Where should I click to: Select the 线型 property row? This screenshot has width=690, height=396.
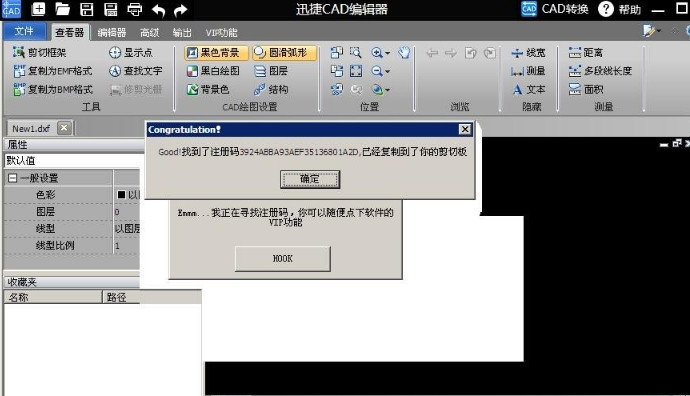pos(72,228)
